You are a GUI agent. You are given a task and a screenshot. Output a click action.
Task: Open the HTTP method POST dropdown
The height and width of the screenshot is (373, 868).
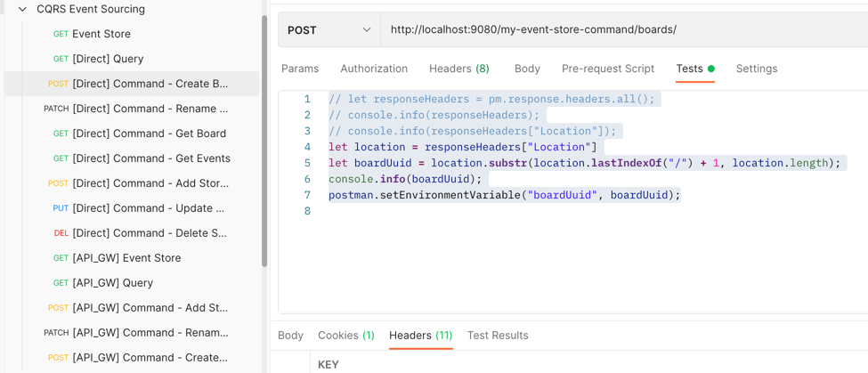click(329, 29)
